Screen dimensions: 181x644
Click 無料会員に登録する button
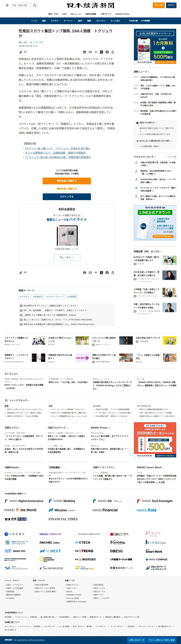pyautogui.click(x=67, y=189)
